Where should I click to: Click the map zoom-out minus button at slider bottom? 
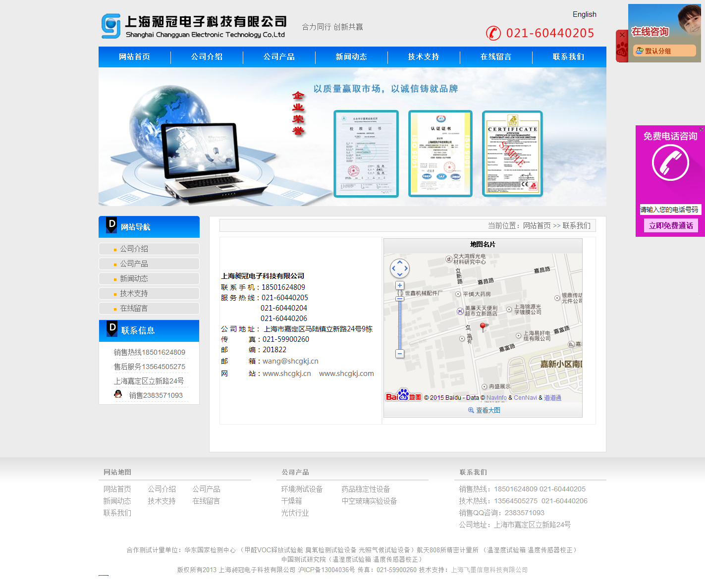pyautogui.click(x=400, y=354)
